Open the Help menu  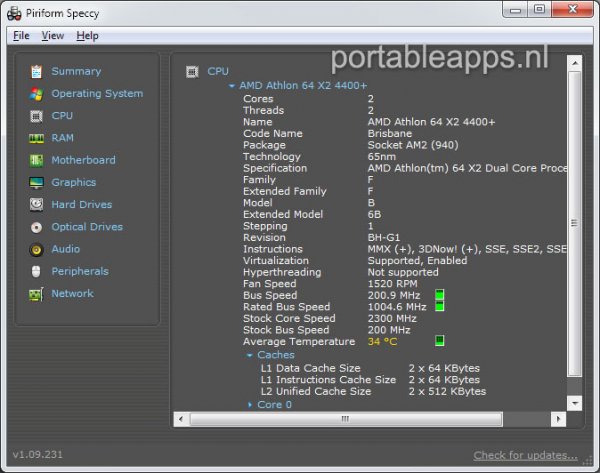[88, 36]
